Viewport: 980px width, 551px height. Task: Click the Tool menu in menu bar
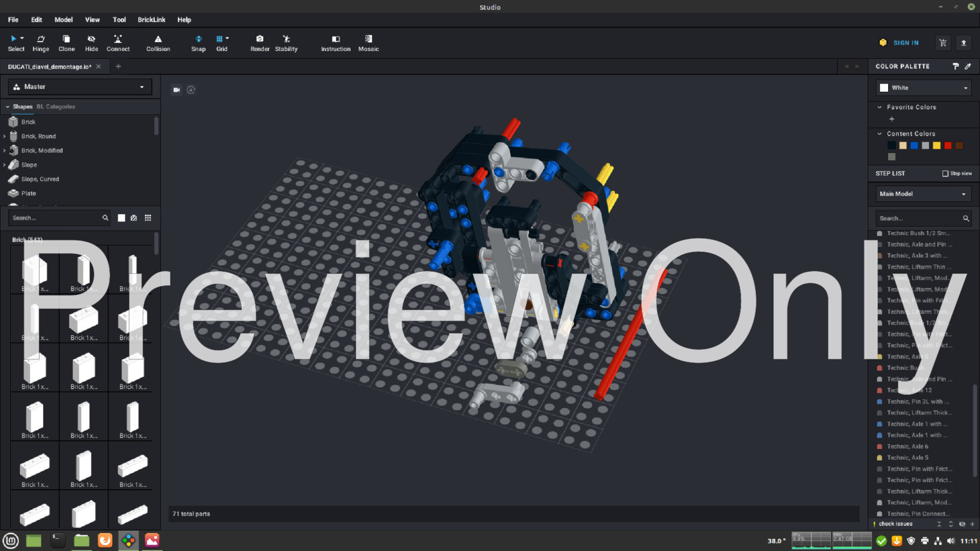click(x=119, y=19)
